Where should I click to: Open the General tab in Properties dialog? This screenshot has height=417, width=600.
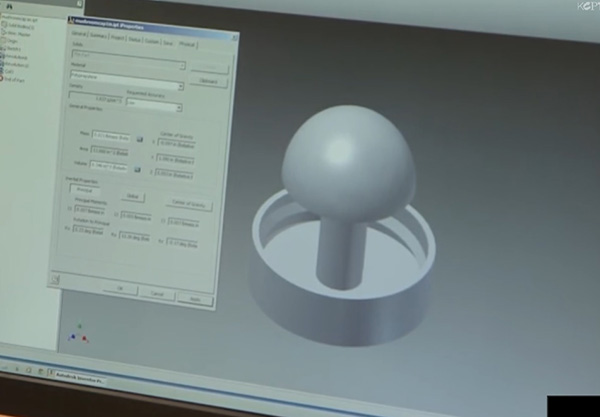78,34
